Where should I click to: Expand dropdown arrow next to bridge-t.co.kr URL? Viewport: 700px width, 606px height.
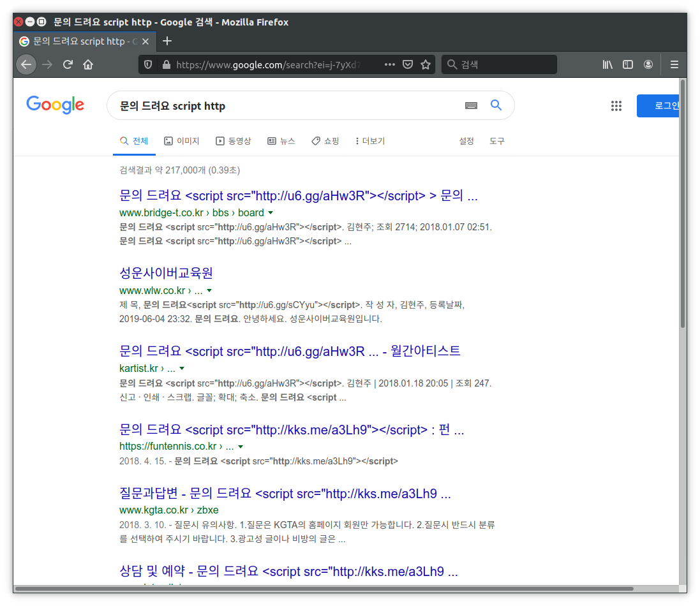click(271, 213)
